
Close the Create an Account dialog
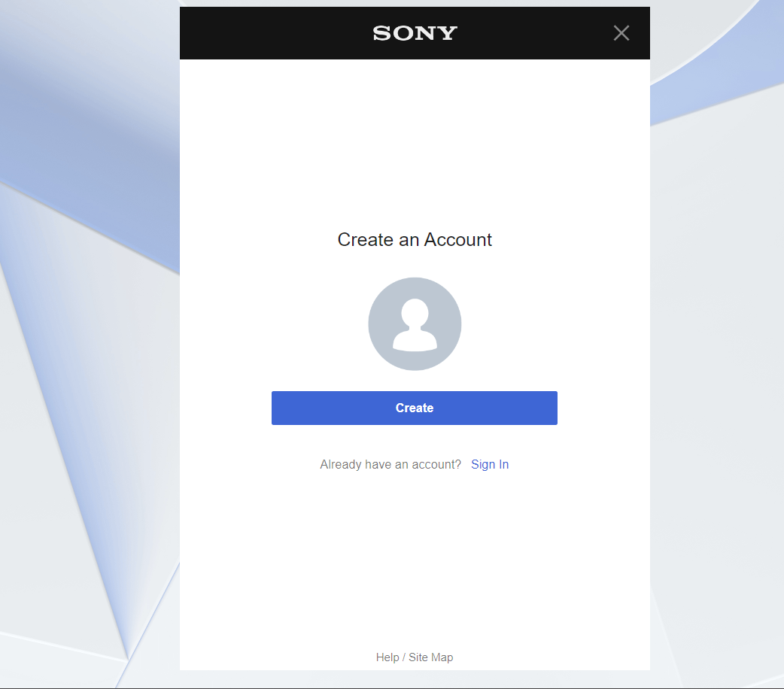[x=621, y=33]
